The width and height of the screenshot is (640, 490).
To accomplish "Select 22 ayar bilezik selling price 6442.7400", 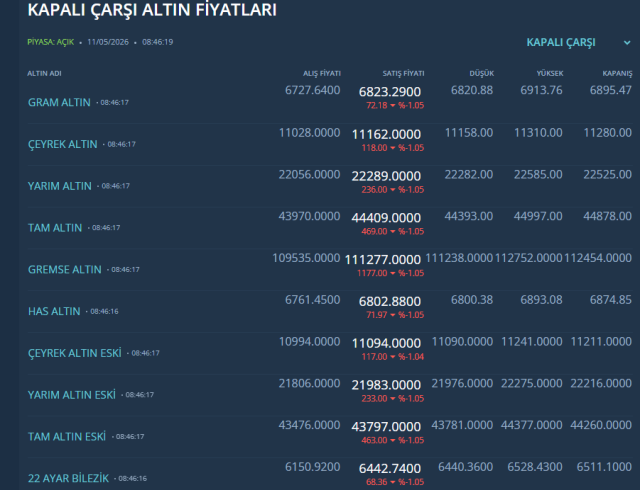I will point(390,468).
